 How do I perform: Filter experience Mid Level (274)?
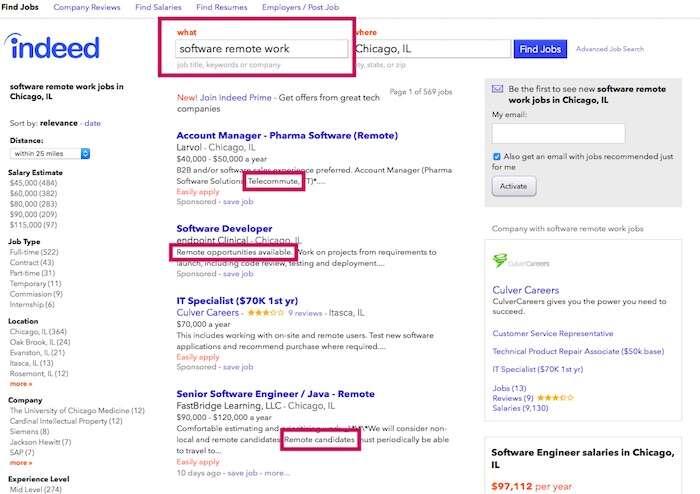[36, 489]
